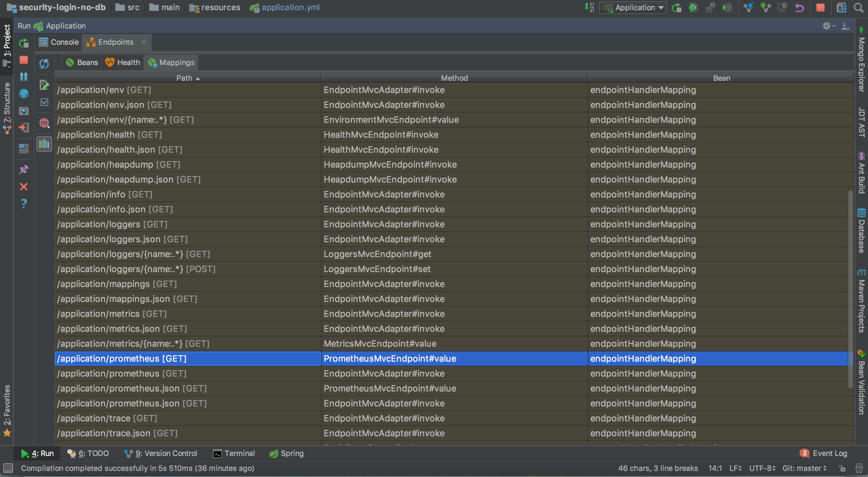Toggle the checkbox icon in endpoints toolbar
This screenshot has width=868, height=477.
pos(44,102)
